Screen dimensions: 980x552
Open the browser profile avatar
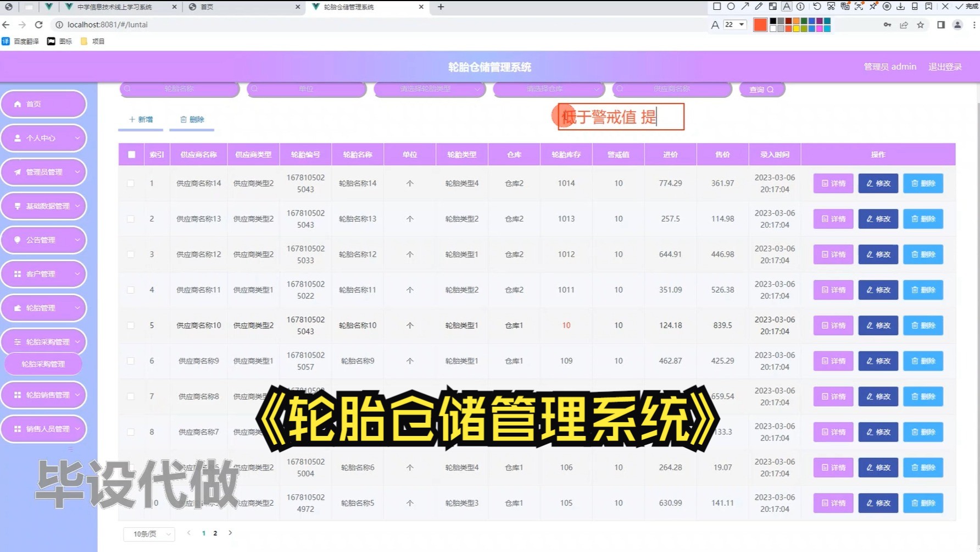[x=957, y=25]
